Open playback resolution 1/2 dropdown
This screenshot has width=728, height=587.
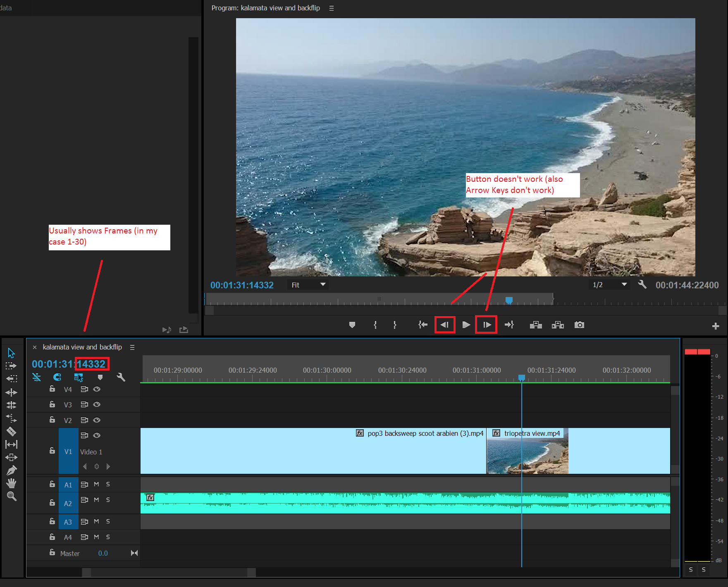pyautogui.click(x=609, y=285)
